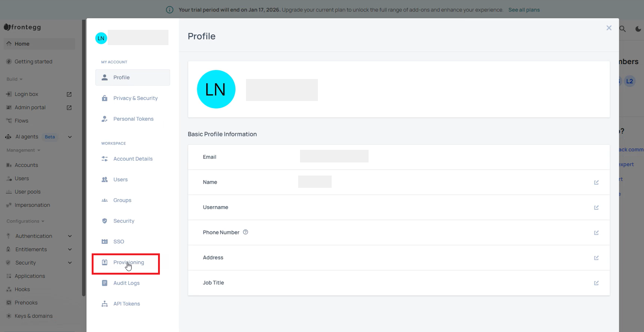The width and height of the screenshot is (644, 332).
Task: Click Prehooks sidebar icon
Action: (x=9, y=303)
